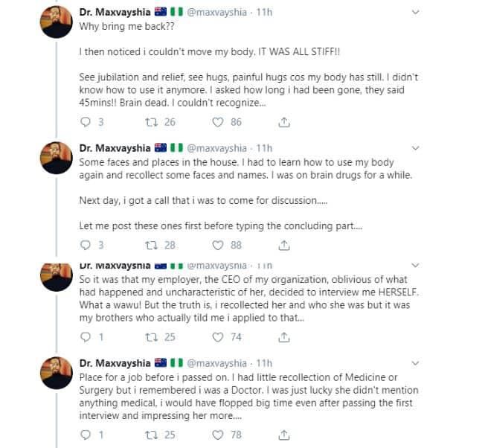Retweet the "Why bring me back??" tweet

(x=152, y=122)
